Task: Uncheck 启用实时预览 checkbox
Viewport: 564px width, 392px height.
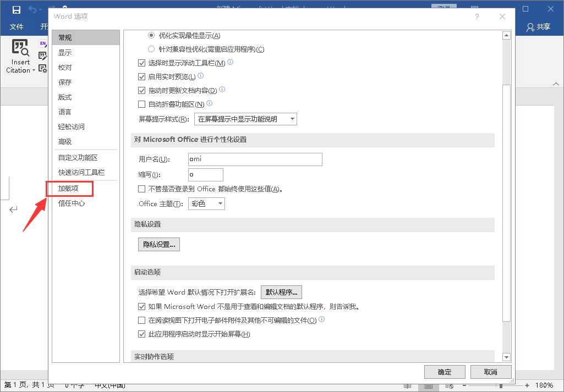Action: [142, 76]
